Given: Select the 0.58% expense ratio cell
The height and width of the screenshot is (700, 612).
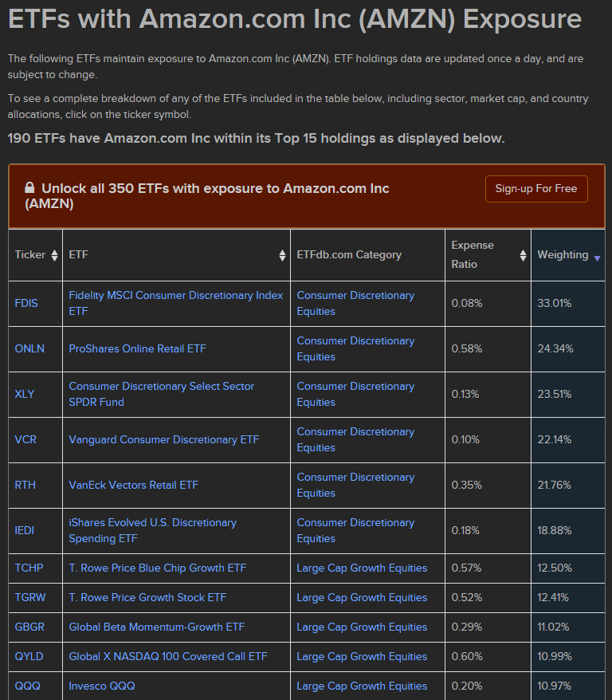Looking at the screenshot, I should tap(488, 348).
